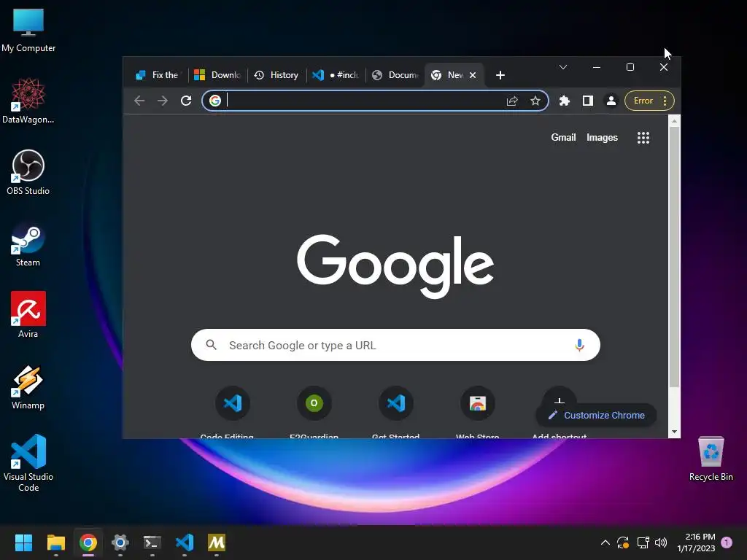747x560 pixels.
Task: Open Chrome Extensions puzzle icon
Action: pos(565,101)
